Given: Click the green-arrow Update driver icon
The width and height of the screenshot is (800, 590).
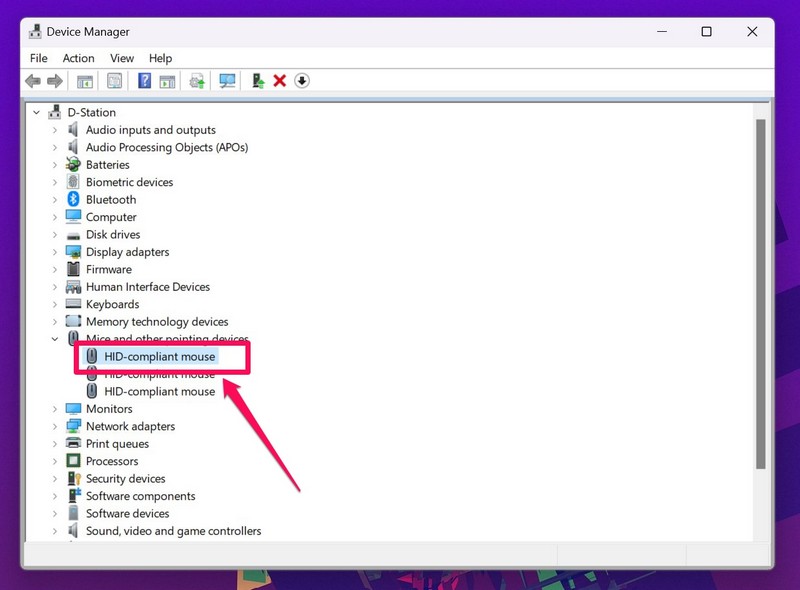Looking at the screenshot, I should point(258,81).
